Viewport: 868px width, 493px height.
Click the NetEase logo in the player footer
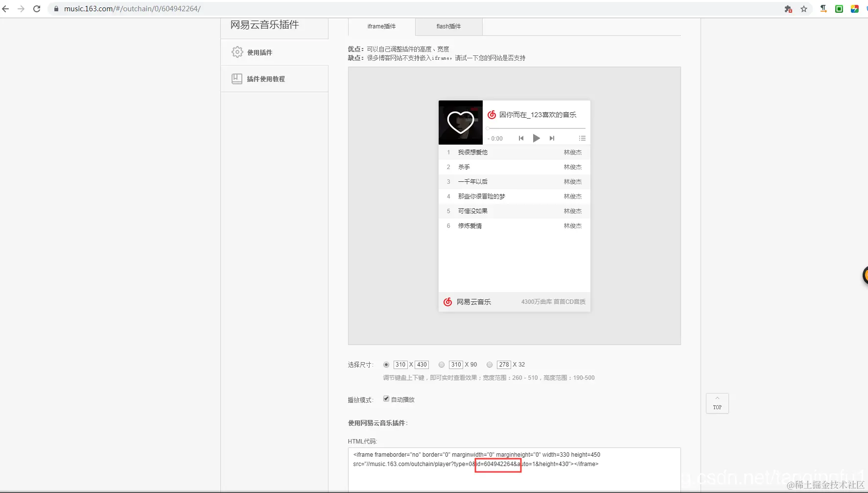447,302
